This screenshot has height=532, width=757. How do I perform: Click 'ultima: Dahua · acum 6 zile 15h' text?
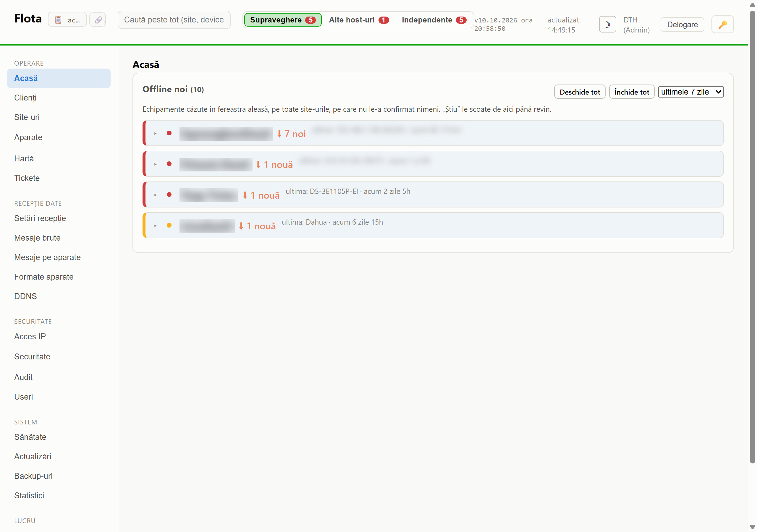(332, 222)
